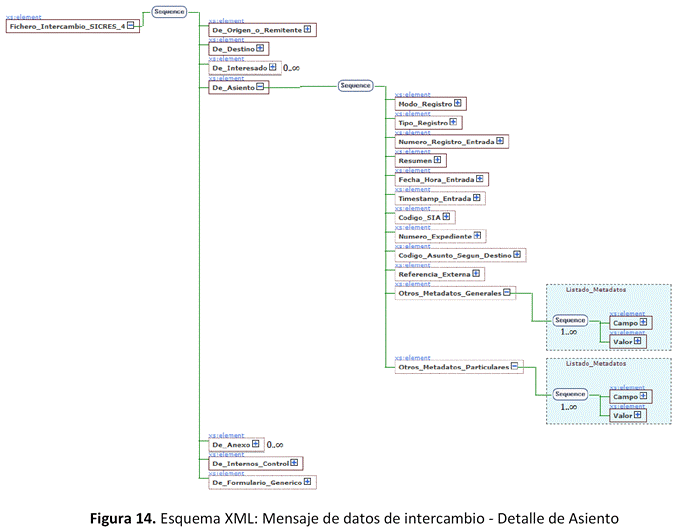Click Listado_Metadatos title beside Otros_Metadatos_Particulares

click(x=596, y=363)
